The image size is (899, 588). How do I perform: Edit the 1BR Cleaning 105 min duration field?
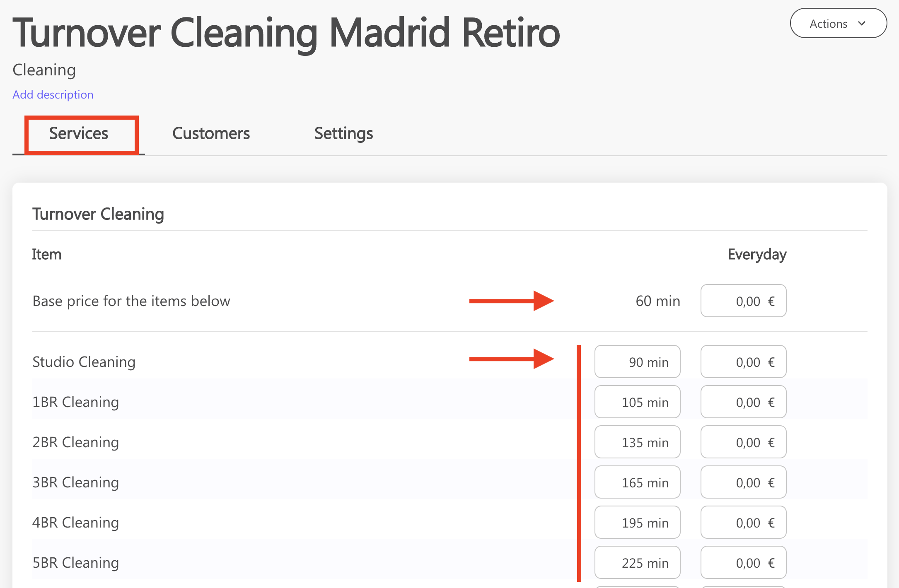coord(638,402)
